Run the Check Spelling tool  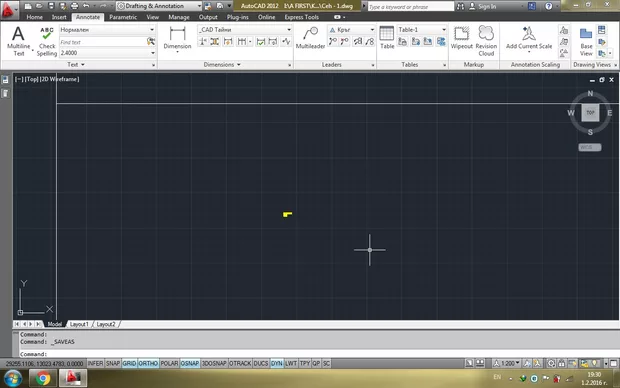click(47, 41)
